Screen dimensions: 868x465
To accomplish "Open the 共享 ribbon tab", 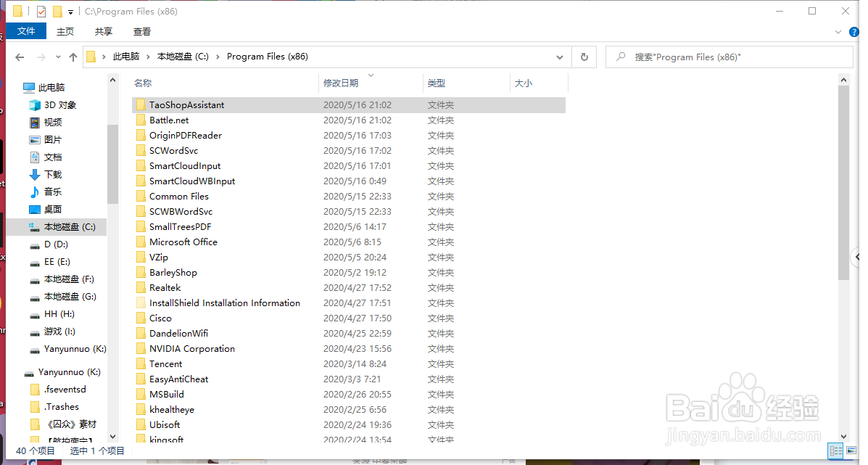I will click(x=104, y=31).
